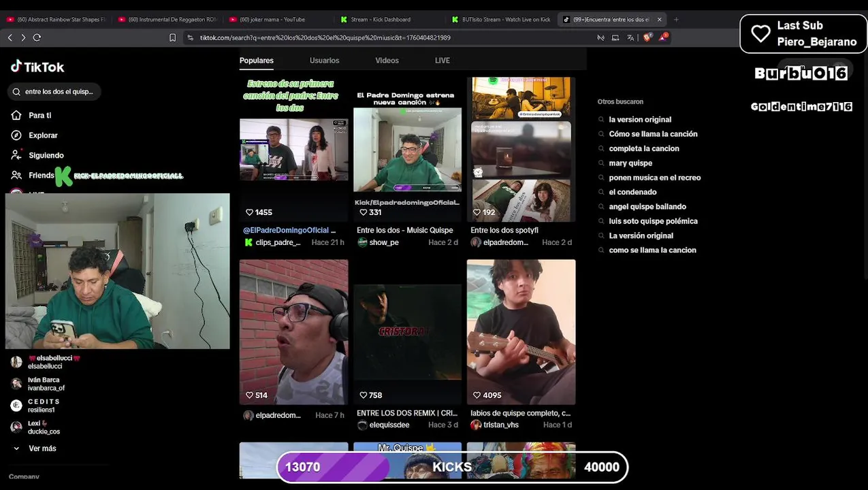Open the Friends sidebar icon

click(16, 175)
